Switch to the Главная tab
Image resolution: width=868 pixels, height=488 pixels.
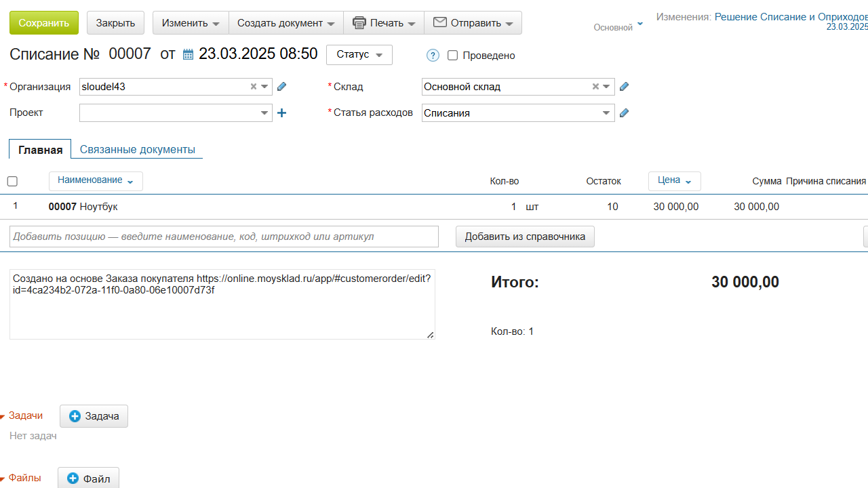[x=40, y=150]
